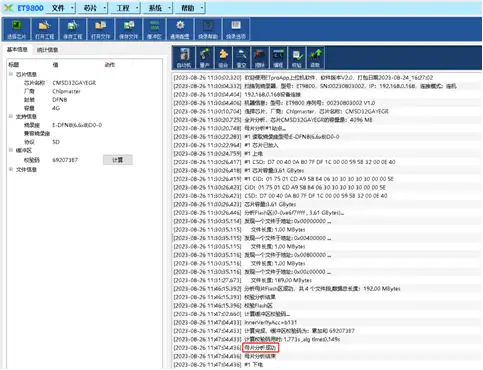The image size is (483, 370).
Task: Click the log line '文件长度: 189.00 MBytes'
Action: (243, 280)
